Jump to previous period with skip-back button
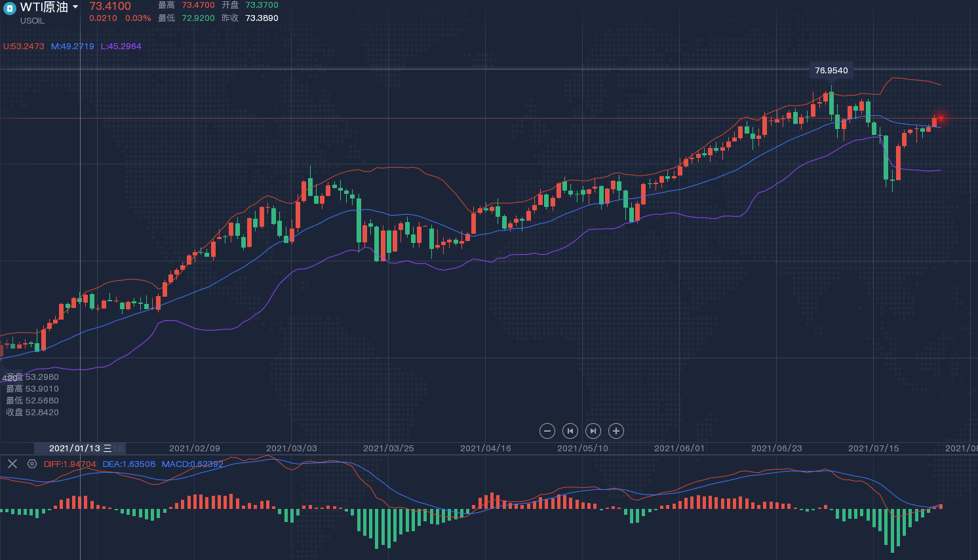The width and height of the screenshot is (978, 560). (x=570, y=431)
